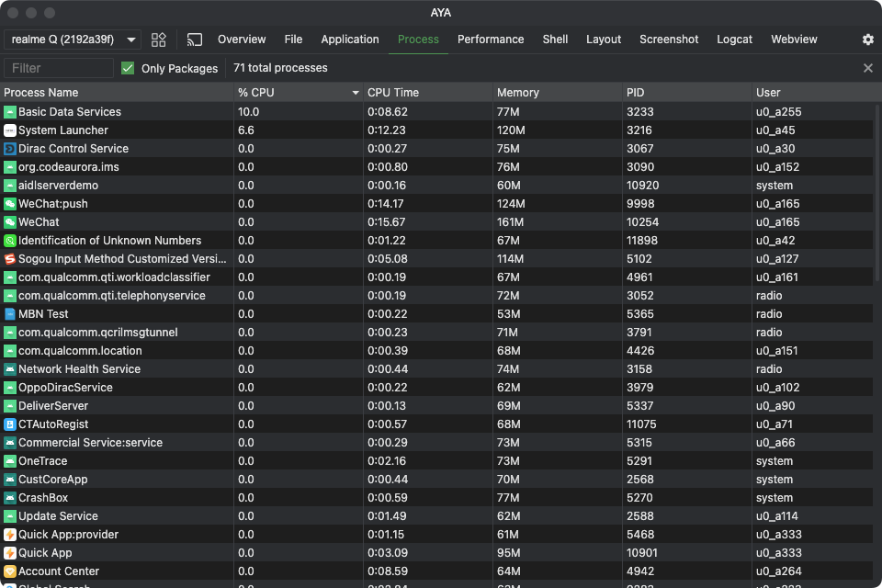Click the OneTrace app icon
This screenshot has height=588, width=882.
pos(9,461)
